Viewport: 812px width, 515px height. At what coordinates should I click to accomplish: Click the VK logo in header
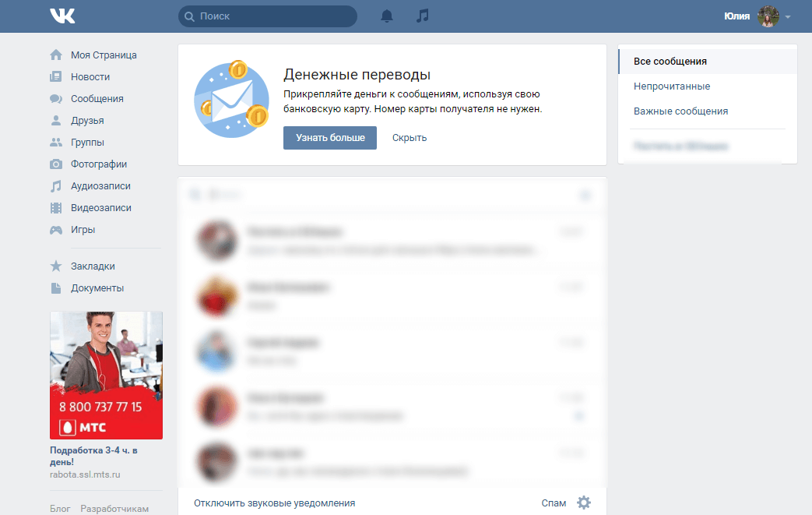(62, 16)
